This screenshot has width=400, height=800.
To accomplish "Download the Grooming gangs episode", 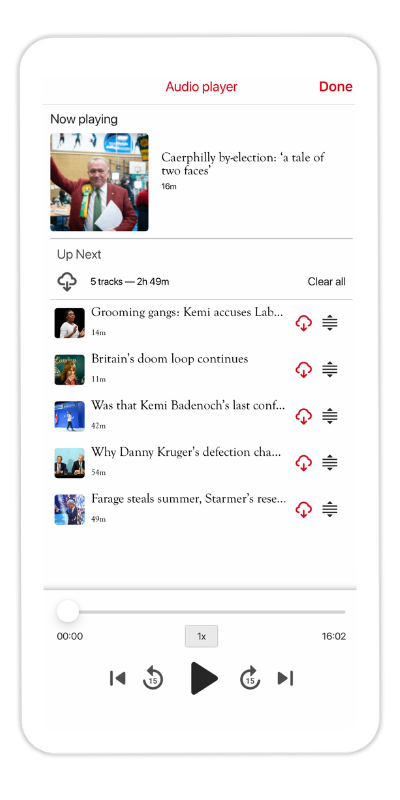I will coord(304,323).
